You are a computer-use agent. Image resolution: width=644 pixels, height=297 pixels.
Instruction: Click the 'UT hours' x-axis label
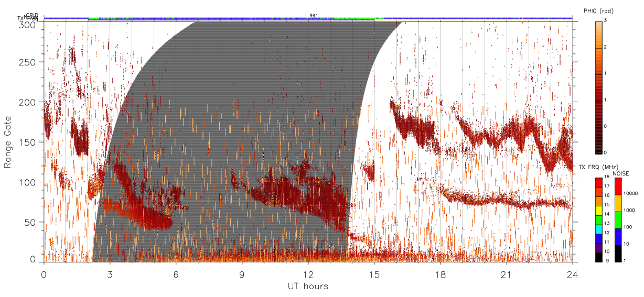click(308, 286)
